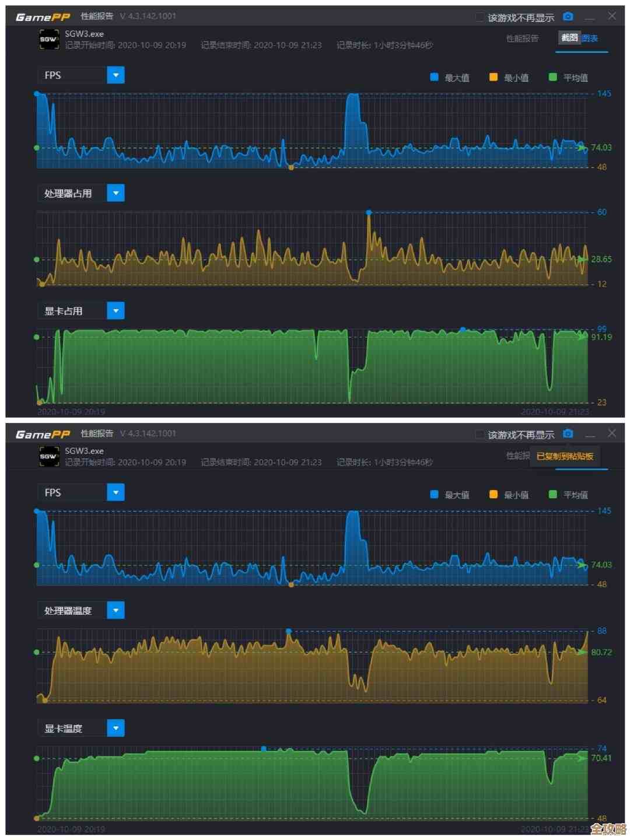The image size is (630, 840).
Task: Expand the 处理器温度 metric dropdown
Action: pyautogui.click(x=116, y=611)
